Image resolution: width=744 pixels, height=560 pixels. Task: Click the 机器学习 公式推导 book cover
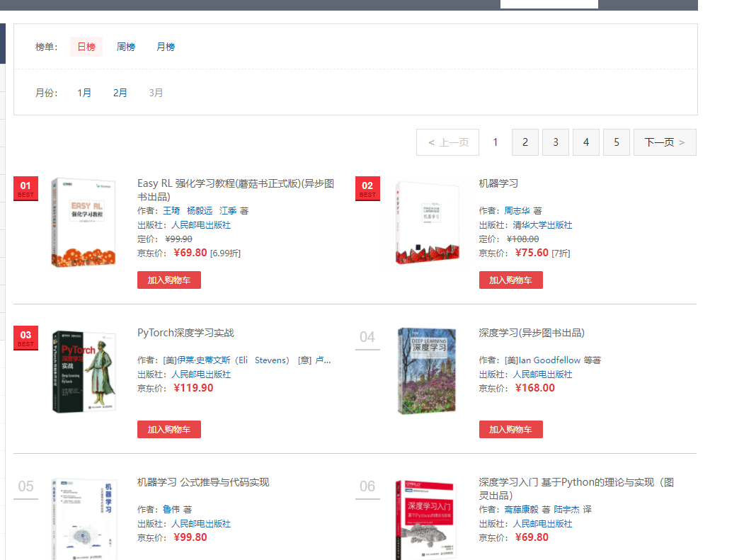tap(84, 520)
